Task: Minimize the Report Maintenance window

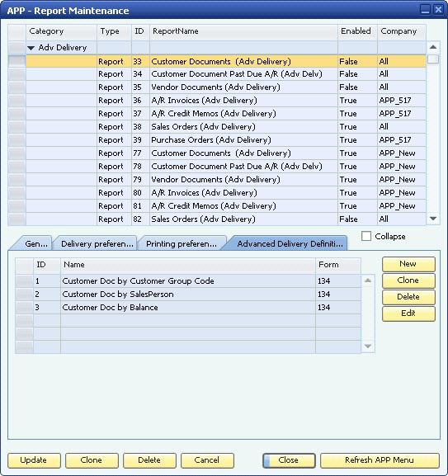Action: [x=425, y=10]
